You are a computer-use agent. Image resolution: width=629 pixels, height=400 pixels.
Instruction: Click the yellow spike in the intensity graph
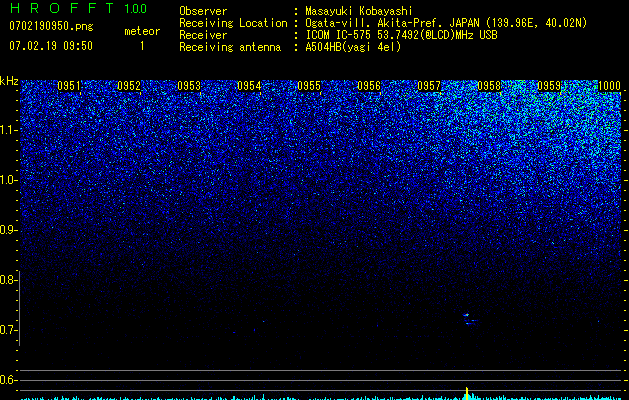[467, 394]
